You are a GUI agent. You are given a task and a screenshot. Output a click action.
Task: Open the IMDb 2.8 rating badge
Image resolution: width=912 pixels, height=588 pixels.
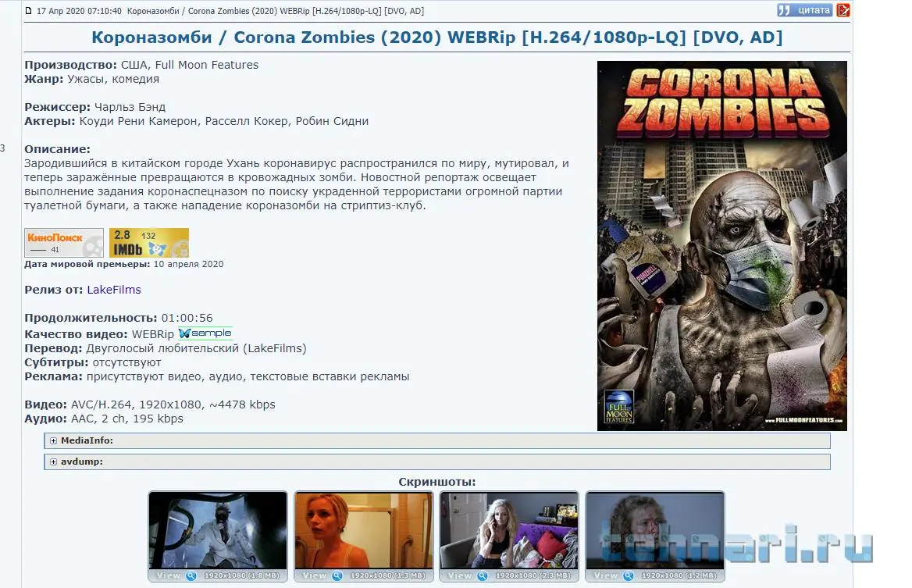[149, 243]
